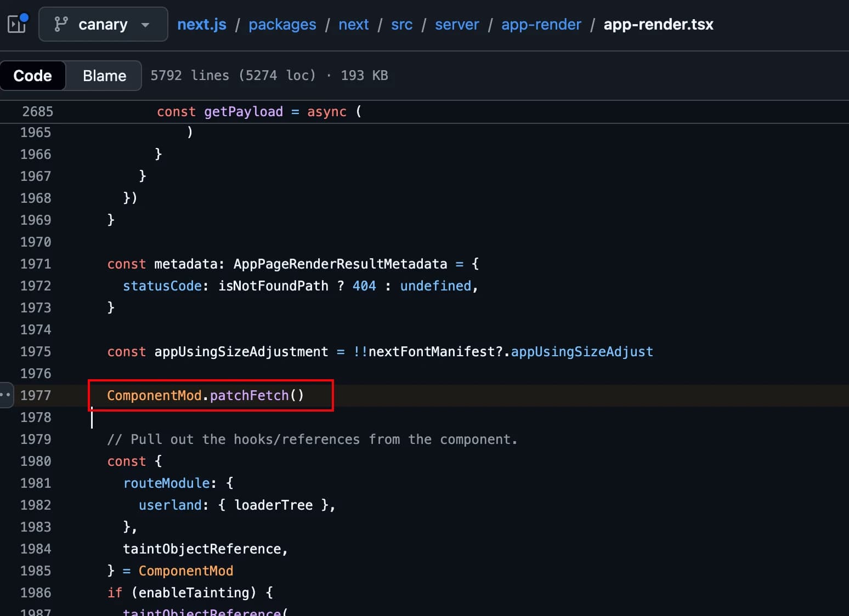Image resolution: width=849 pixels, height=616 pixels.
Task: Switch to the Code view tab
Action: click(33, 76)
